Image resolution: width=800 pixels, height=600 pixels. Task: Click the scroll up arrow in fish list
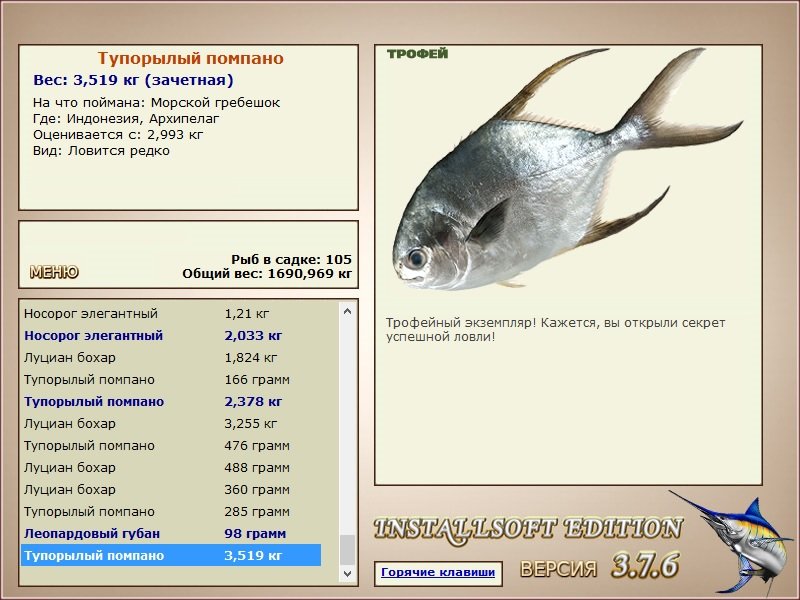point(347,311)
